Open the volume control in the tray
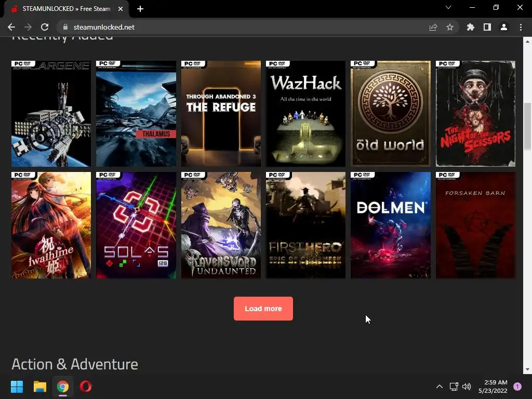Screen dimensions: 532x399 [x=467, y=387]
